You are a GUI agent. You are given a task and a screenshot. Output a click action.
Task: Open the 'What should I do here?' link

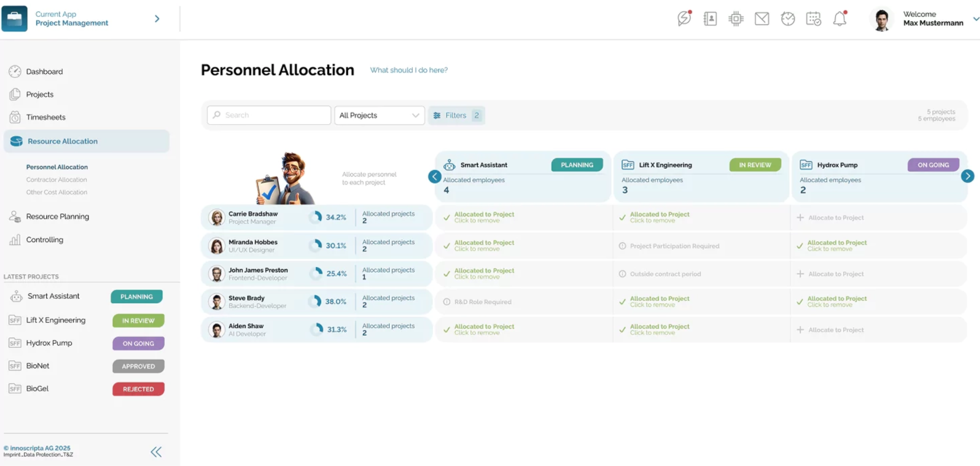pos(409,70)
